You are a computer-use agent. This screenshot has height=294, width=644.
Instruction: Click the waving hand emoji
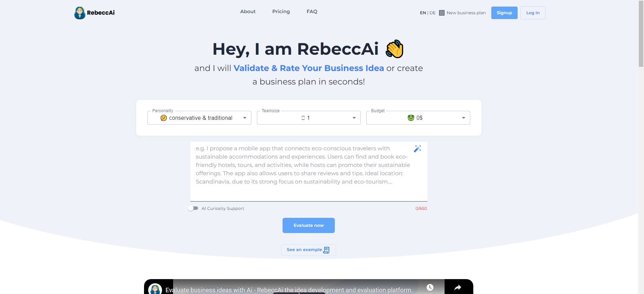pos(395,49)
